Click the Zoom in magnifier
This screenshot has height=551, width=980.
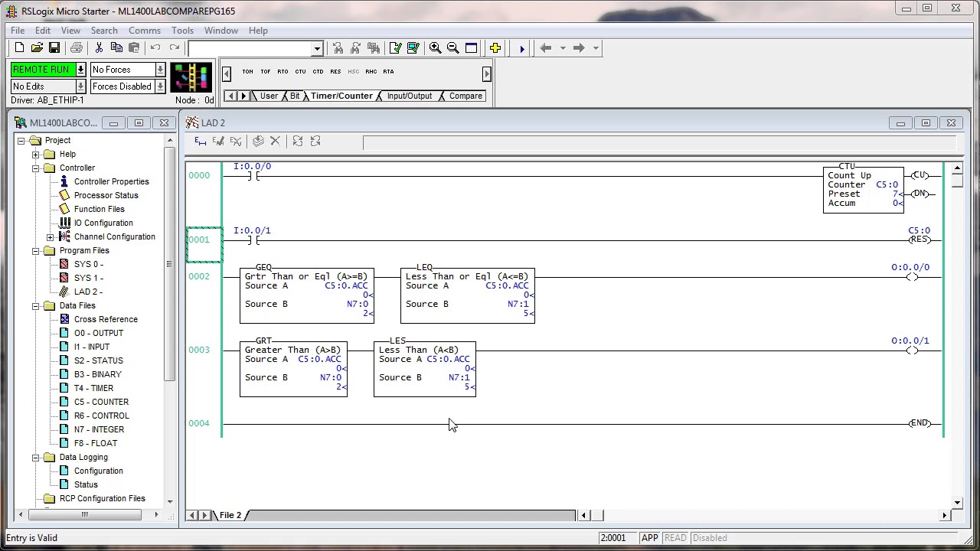point(436,48)
